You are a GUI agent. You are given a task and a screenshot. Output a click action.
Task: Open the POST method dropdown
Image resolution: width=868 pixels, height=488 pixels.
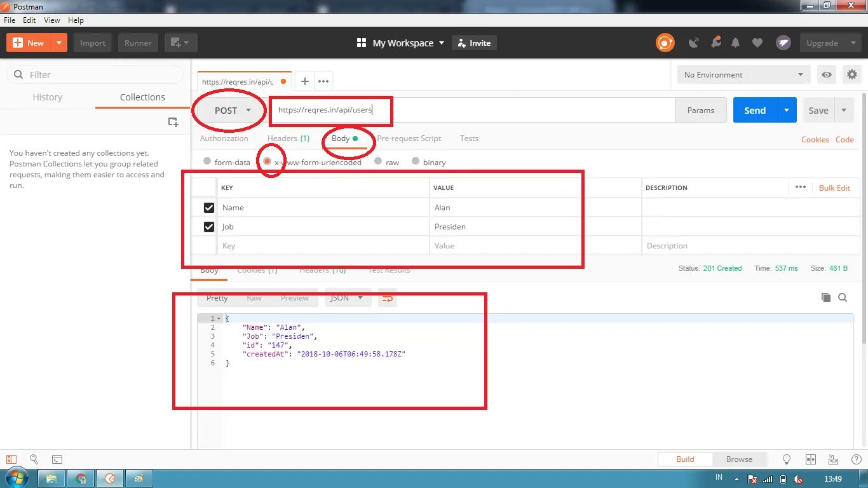(233, 111)
